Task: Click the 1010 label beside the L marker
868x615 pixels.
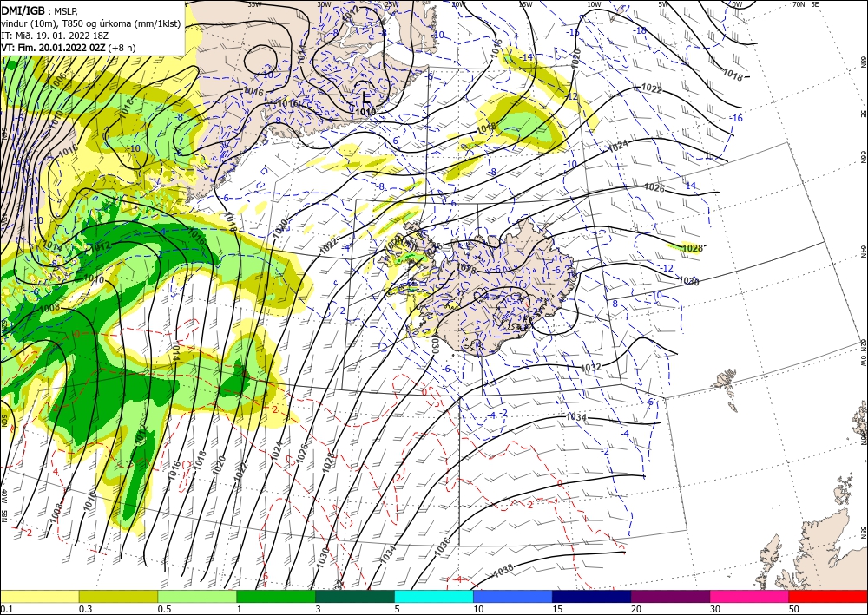Action: tap(365, 112)
